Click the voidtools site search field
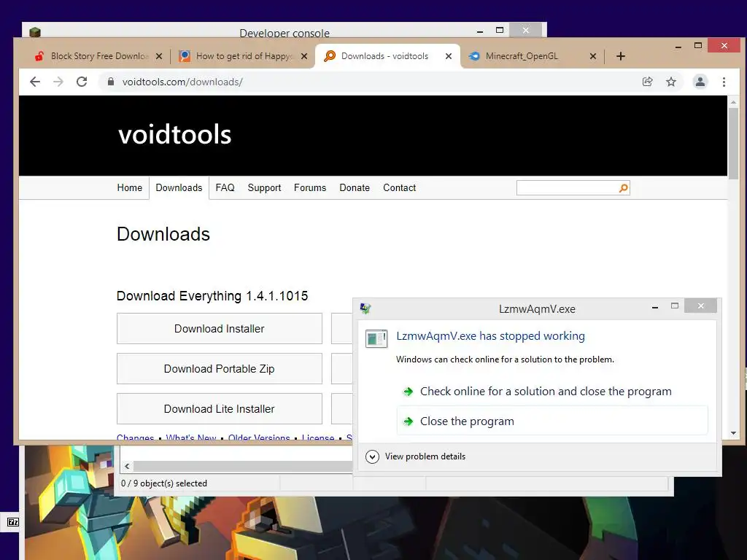 (567, 187)
